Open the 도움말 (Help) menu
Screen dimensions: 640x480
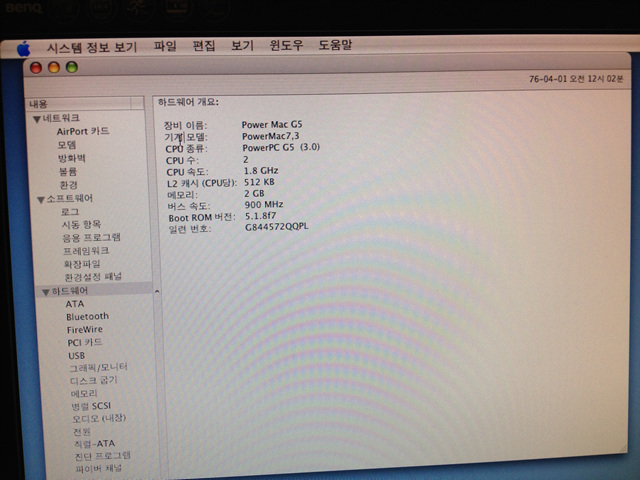coord(335,46)
